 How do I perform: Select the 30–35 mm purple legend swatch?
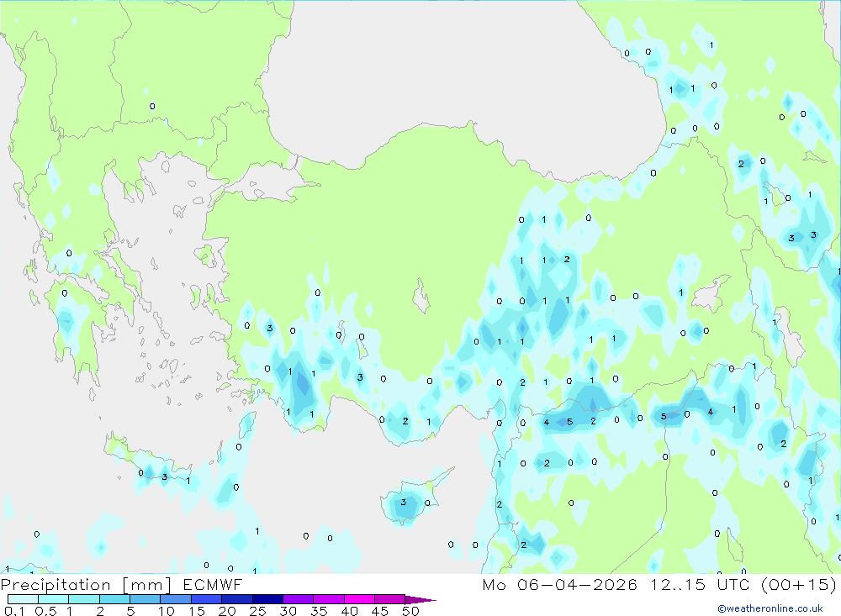coord(299,599)
